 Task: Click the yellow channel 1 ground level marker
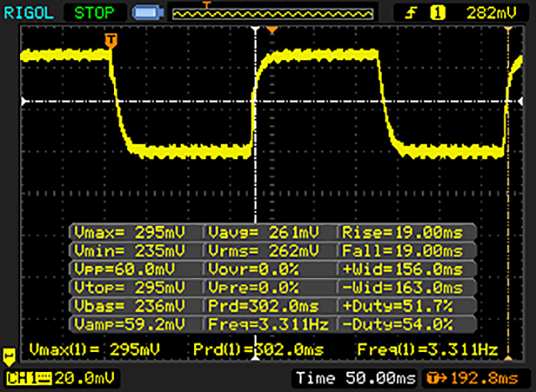9,357
